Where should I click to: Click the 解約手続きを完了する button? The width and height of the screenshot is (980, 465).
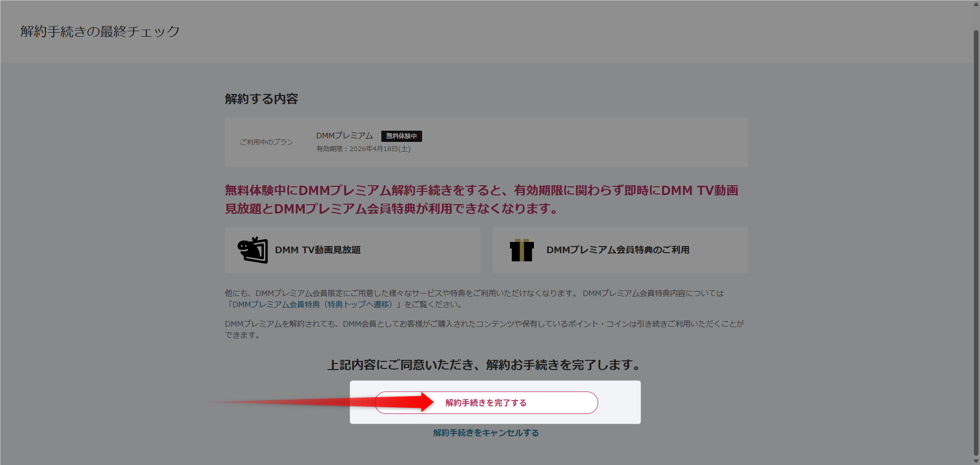click(486, 403)
